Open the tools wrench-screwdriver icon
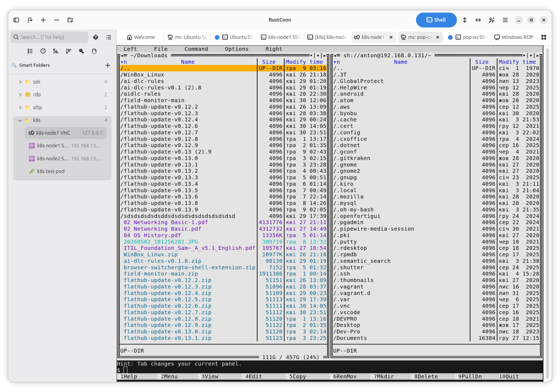 click(492, 20)
